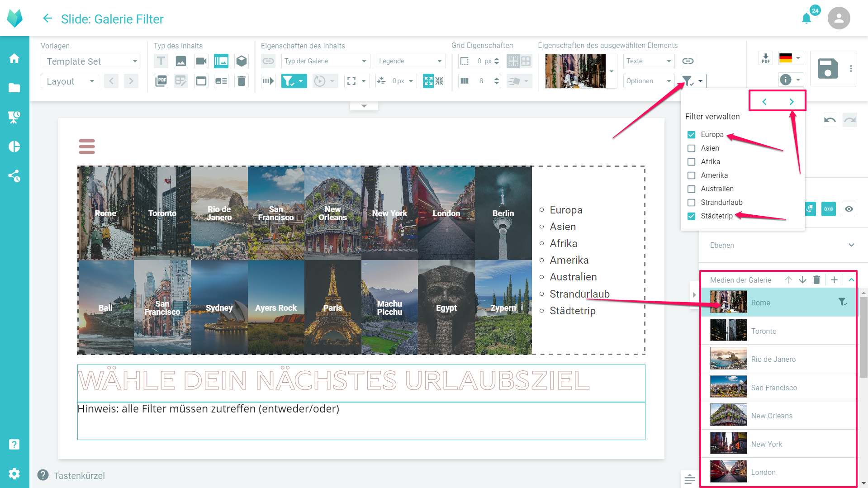
Task: Open the help question icon in sidebar
Action: click(14, 445)
